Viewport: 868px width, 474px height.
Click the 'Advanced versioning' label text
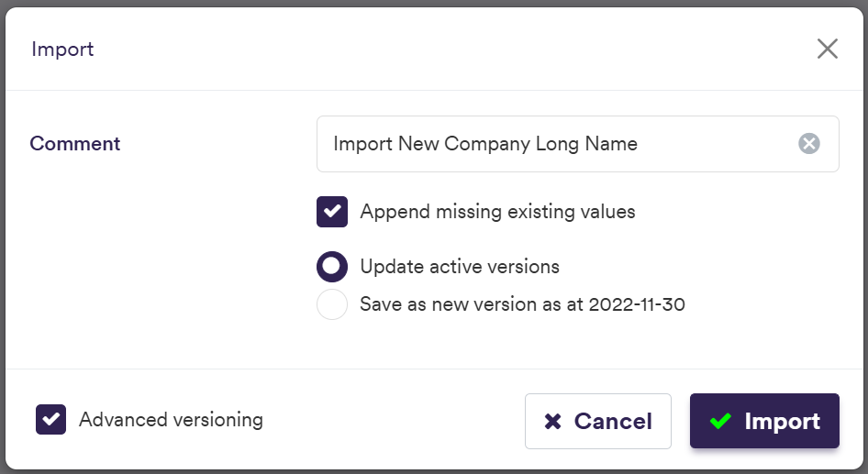171,420
